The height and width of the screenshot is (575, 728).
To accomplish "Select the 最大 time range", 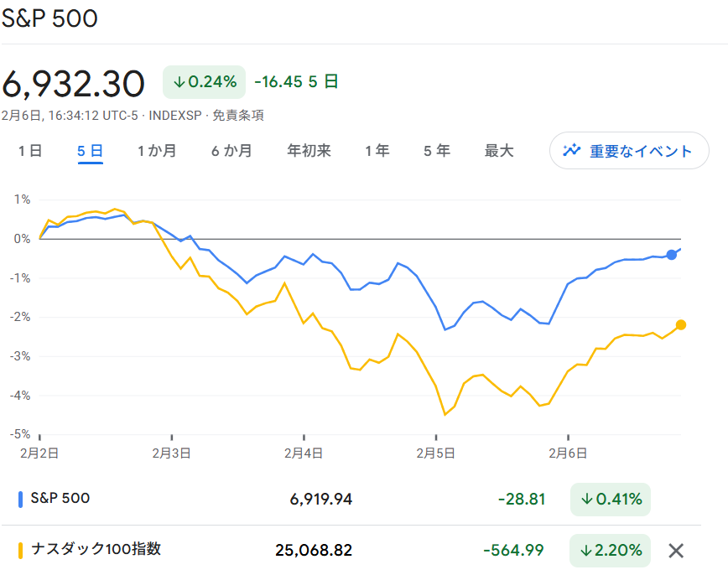I will pyautogui.click(x=499, y=151).
